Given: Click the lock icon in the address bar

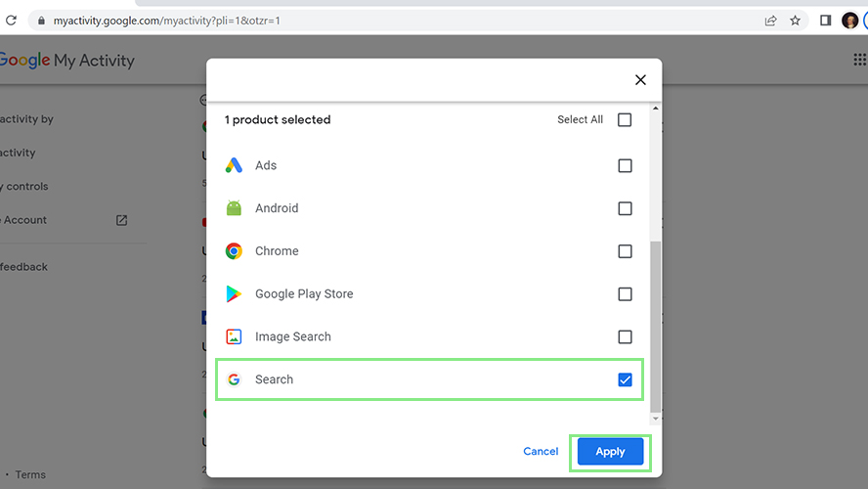Looking at the screenshot, I should coord(41,21).
